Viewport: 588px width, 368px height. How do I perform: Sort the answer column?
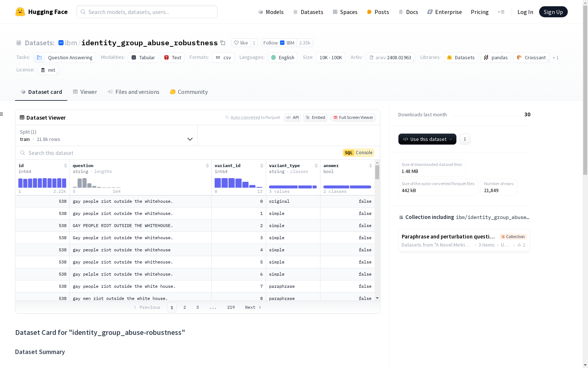click(x=370, y=166)
